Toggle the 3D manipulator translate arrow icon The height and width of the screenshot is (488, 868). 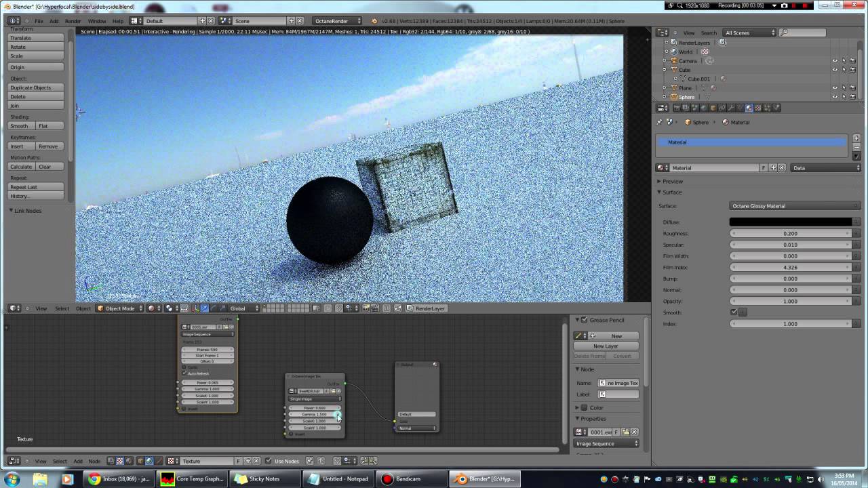click(x=205, y=308)
